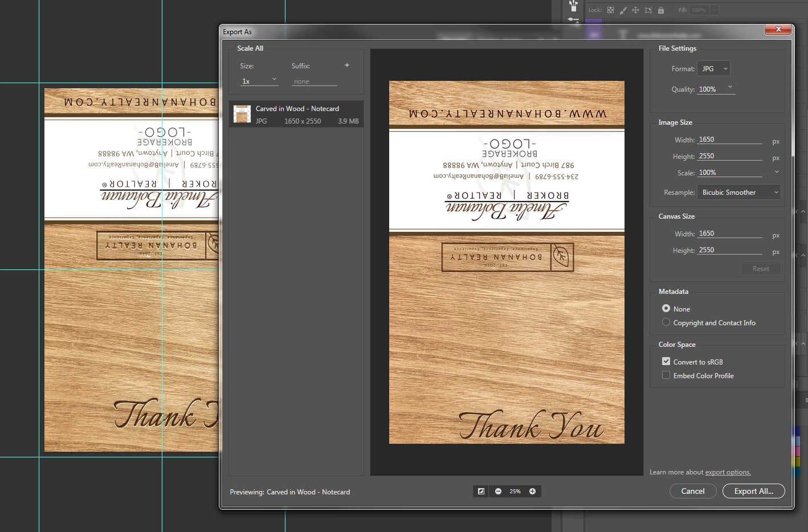Click the Image Size Scale percentage field

coord(729,173)
